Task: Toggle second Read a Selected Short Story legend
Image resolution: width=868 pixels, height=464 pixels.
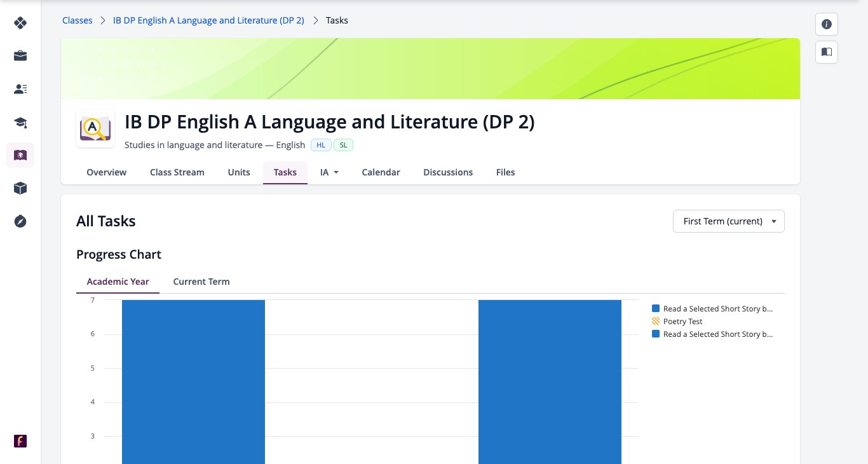Action: [712, 334]
